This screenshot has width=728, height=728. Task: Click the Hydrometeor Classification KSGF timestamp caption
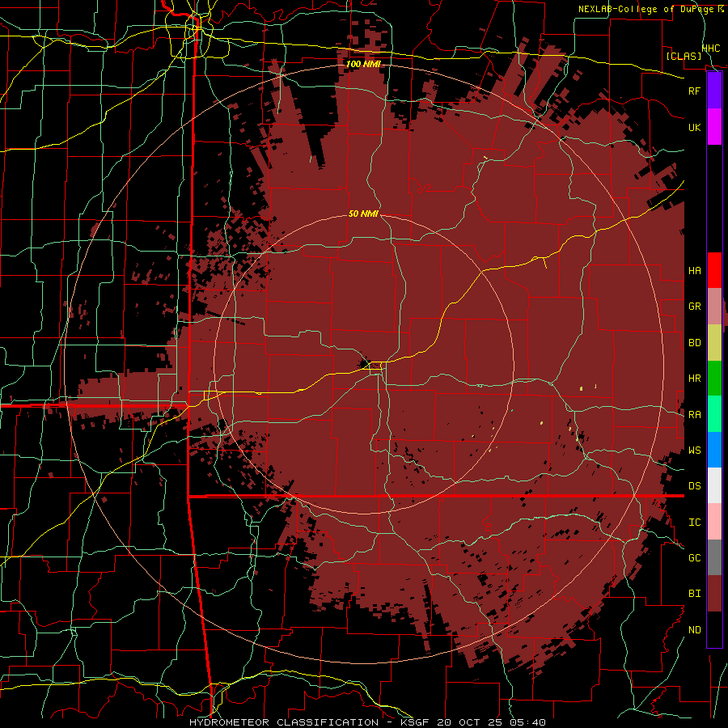coord(367,722)
